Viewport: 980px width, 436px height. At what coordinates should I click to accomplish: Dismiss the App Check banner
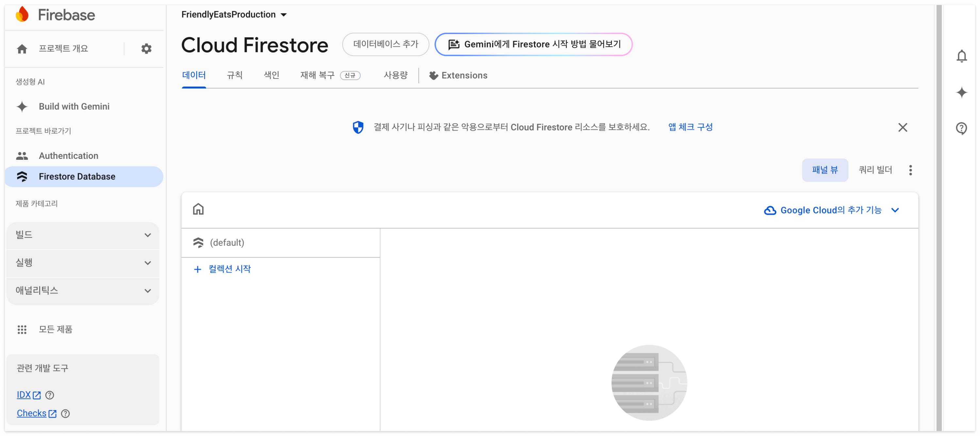click(x=902, y=127)
